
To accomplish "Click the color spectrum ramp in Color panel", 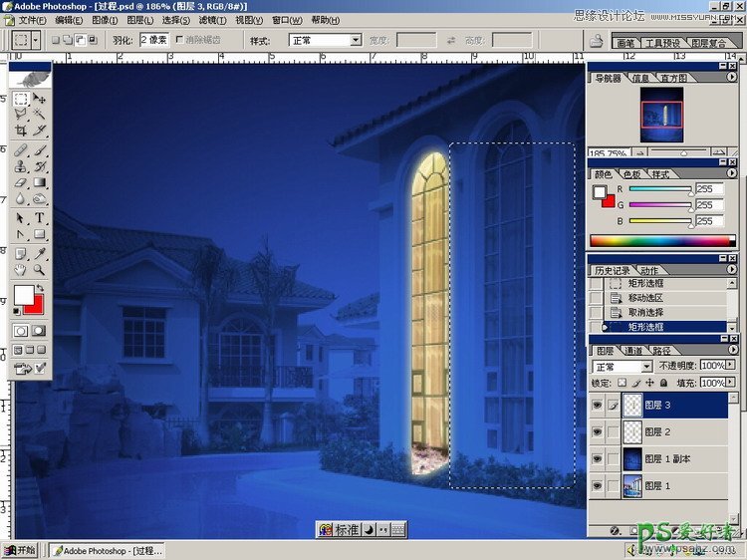I will coord(657,240).
